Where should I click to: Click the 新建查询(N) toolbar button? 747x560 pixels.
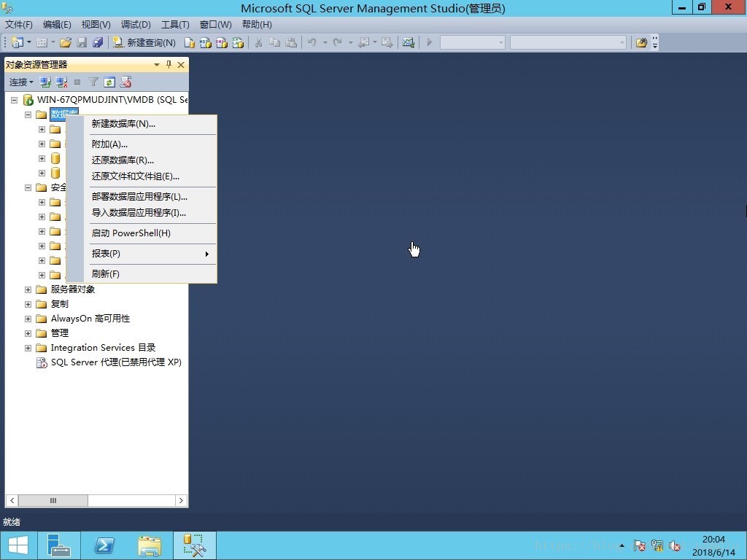(144, 42)
